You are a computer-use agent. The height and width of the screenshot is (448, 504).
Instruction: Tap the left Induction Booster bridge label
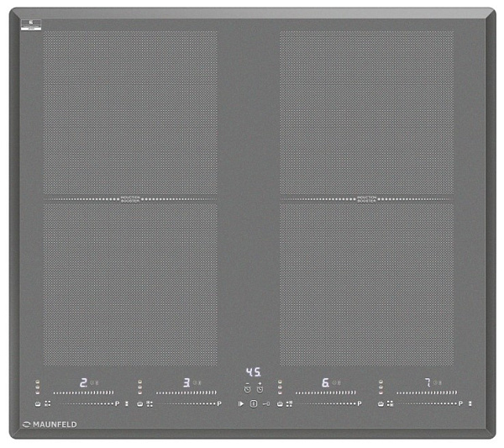tap(130, 199)
